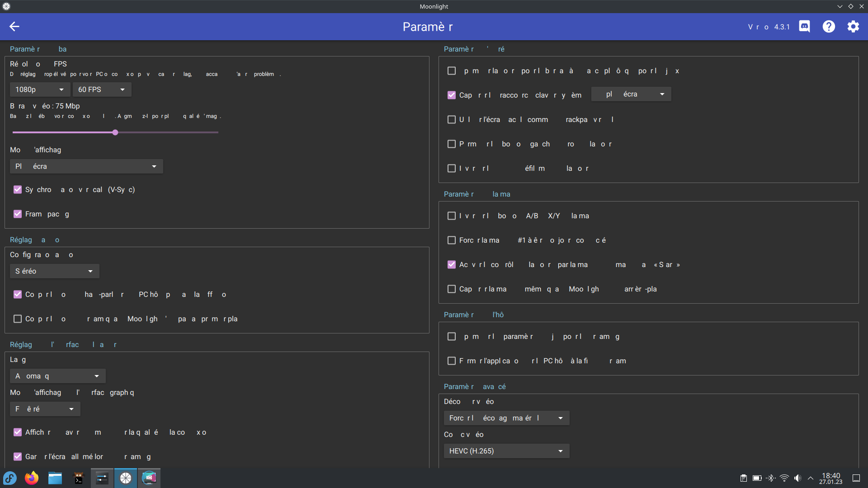This screenshot has width=868, height=488.
Task: Open the battery icon in the system tray
Action: point(757,478)
